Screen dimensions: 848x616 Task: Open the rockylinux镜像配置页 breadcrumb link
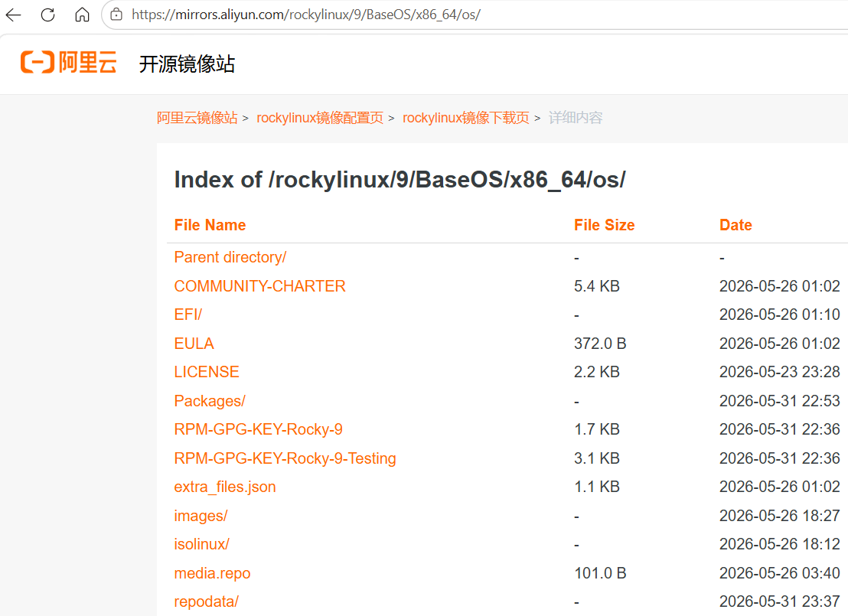[320, 118]
